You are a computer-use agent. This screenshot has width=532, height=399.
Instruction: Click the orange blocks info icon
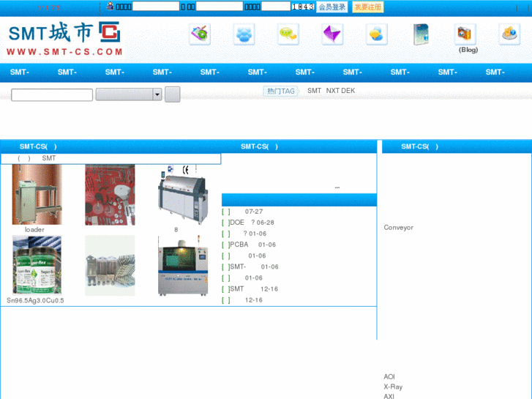pyautogui.click(x=509, y=34)
